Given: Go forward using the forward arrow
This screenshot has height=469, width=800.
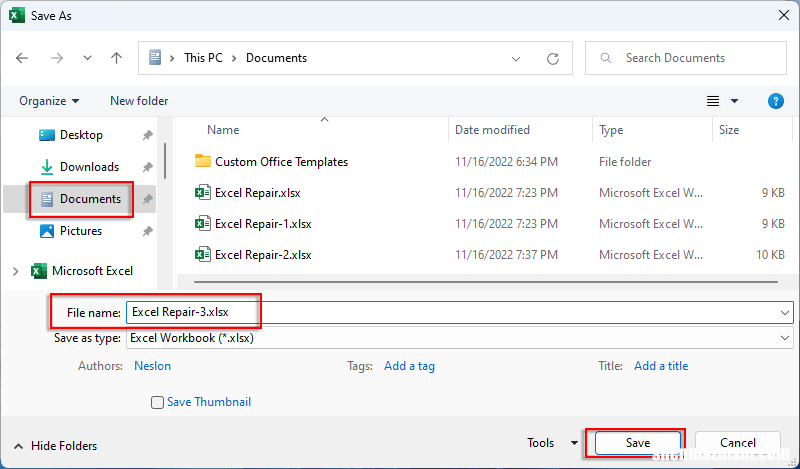Looking at the screenshot, I should click(x=57, y=58).
